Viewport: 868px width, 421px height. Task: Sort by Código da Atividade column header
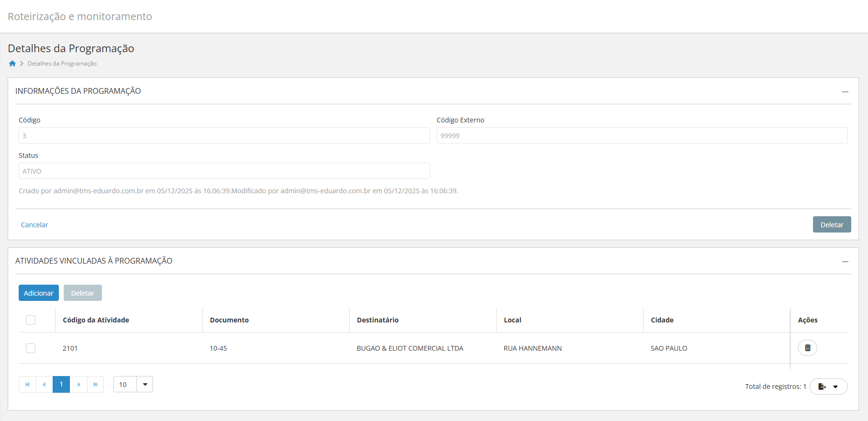(96, 320)
